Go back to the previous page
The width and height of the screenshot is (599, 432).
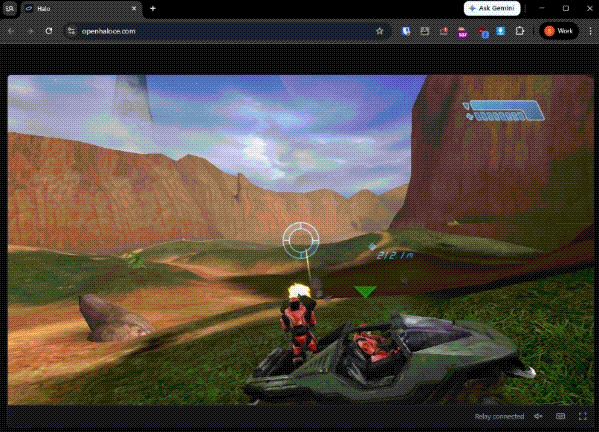point(11,31)
